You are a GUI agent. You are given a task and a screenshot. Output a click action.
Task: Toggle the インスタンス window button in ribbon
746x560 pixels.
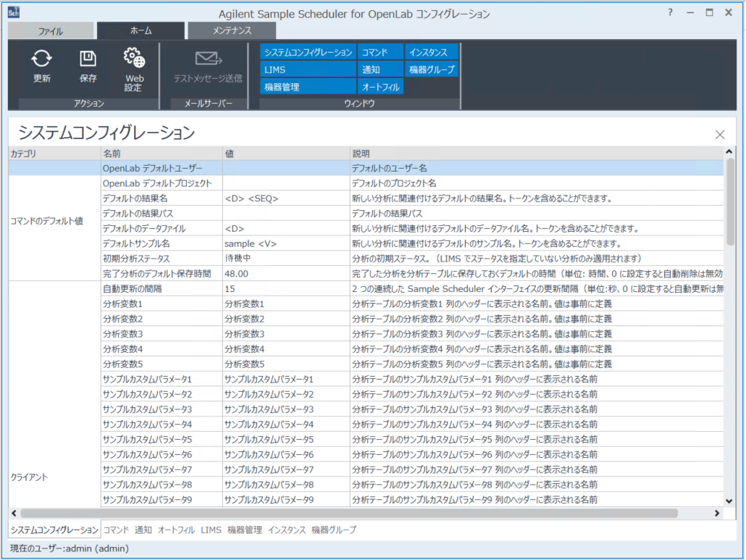click(432, 52)
